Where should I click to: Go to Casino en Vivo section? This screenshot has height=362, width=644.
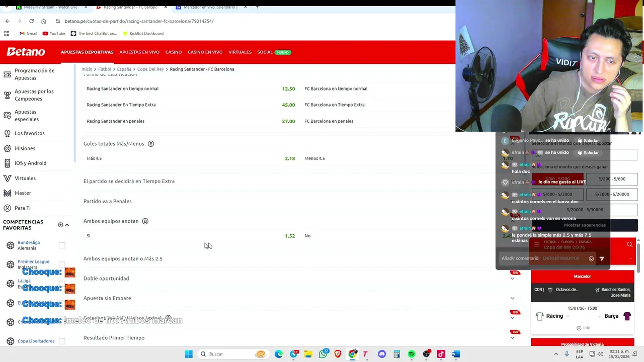coord(205,52)
